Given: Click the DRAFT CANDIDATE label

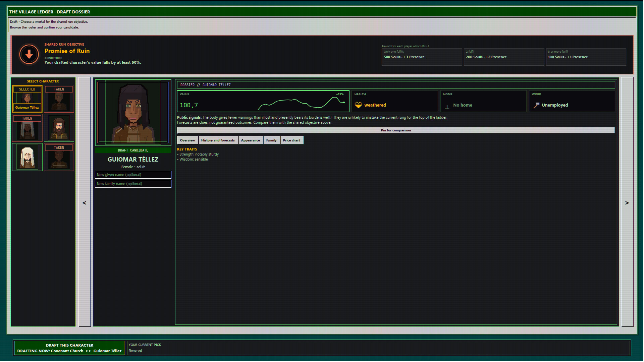Looking at the screenshot, I should [x=133, y=150].
